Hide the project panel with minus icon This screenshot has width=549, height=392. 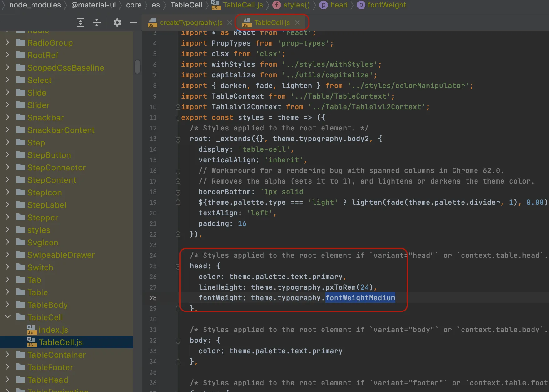[x=134, y=22]
